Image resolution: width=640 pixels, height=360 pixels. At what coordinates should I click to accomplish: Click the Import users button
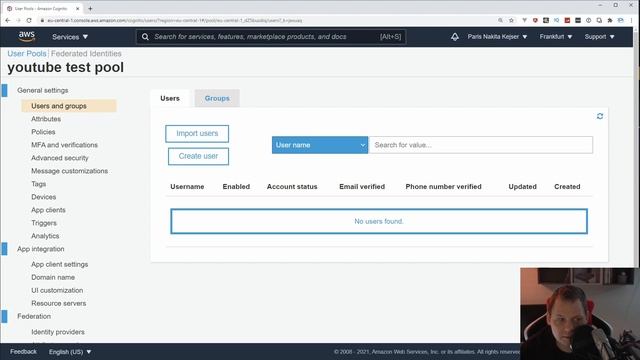(197, 133)
